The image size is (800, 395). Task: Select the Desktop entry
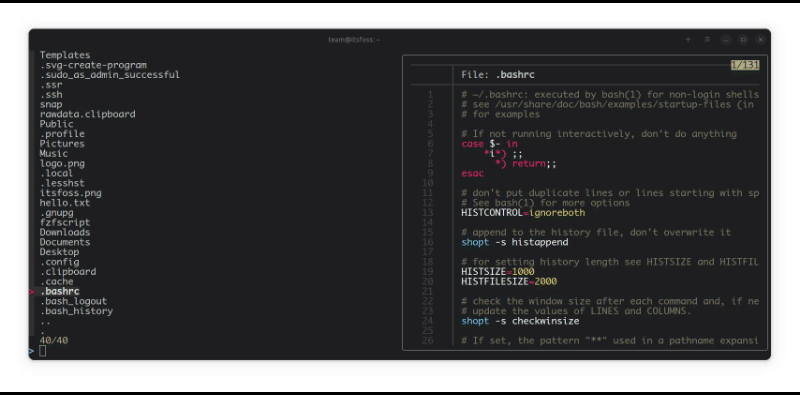point(59,252)
